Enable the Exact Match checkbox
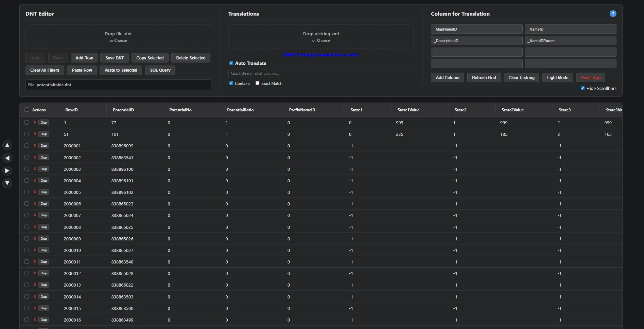This screenshot has width=644, height=329. tap(258, 83)
